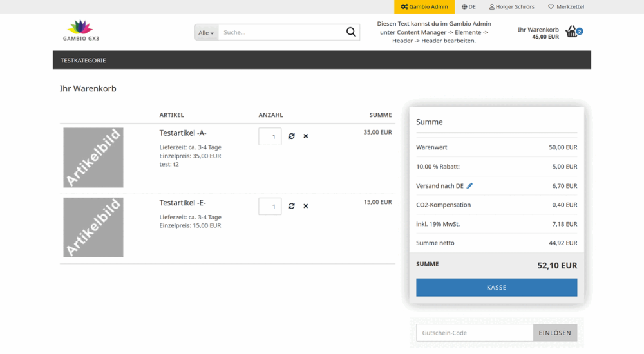Click the blue cart item count badge
This screenshot has width=644, height=354.
click(580, 31)
